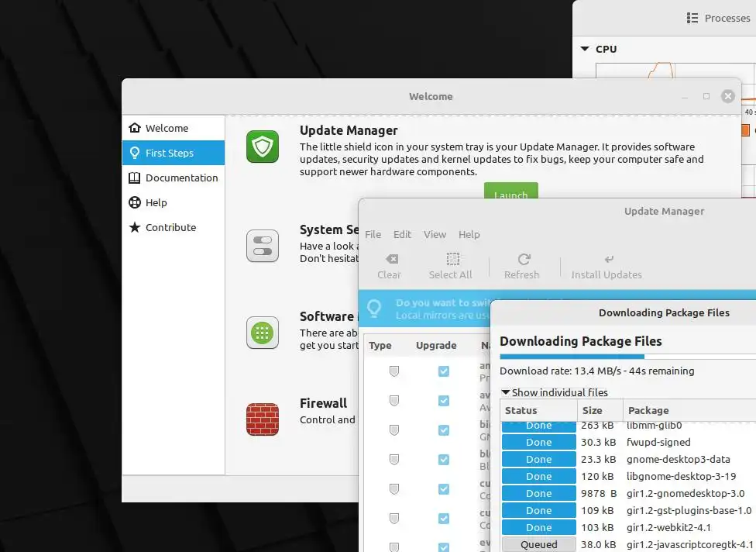Collapse the CPU section in System Monitor
This screenshot has width=756, height=552.
click(x=585, y=49)
